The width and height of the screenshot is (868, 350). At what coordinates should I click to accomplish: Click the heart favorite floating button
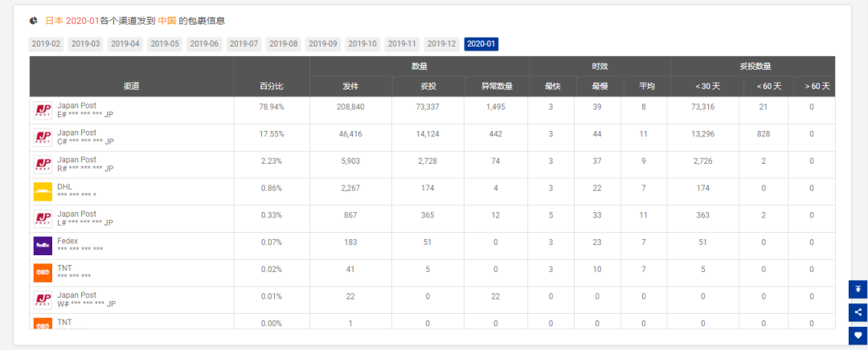click(858, 336)
